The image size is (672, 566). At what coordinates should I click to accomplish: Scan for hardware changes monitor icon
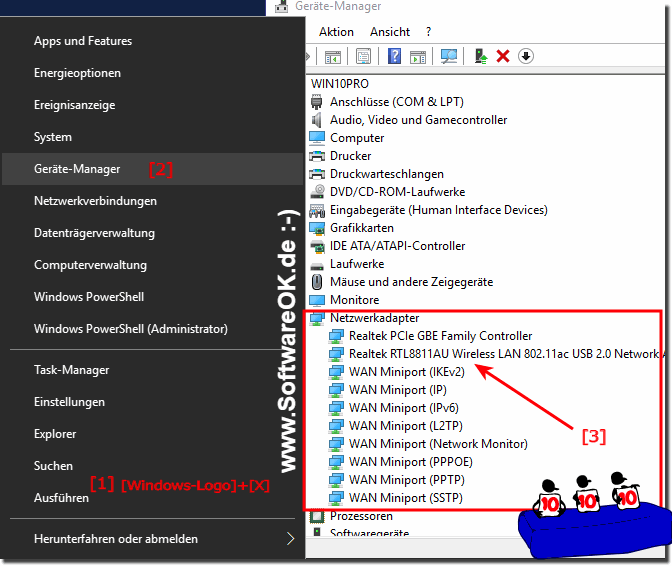click(449, 56)
